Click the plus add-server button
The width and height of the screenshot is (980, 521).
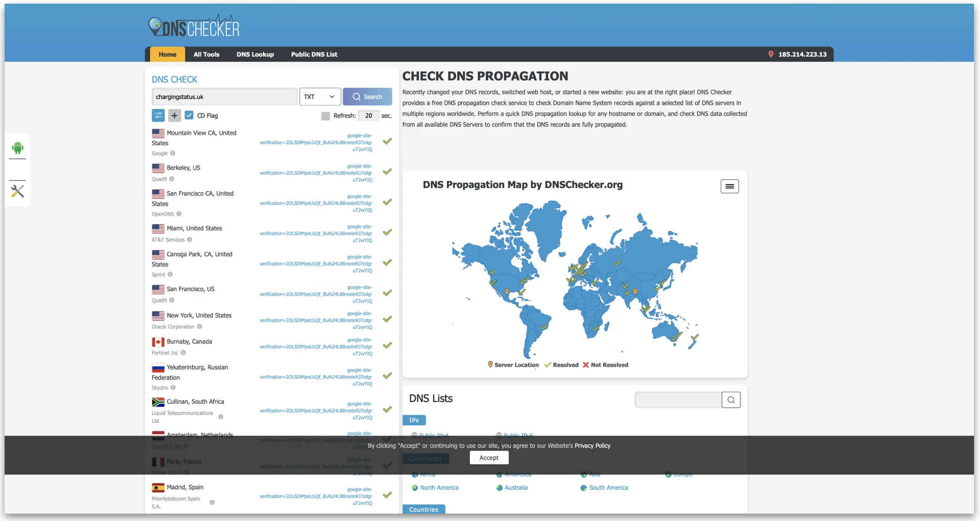[174, 115]
